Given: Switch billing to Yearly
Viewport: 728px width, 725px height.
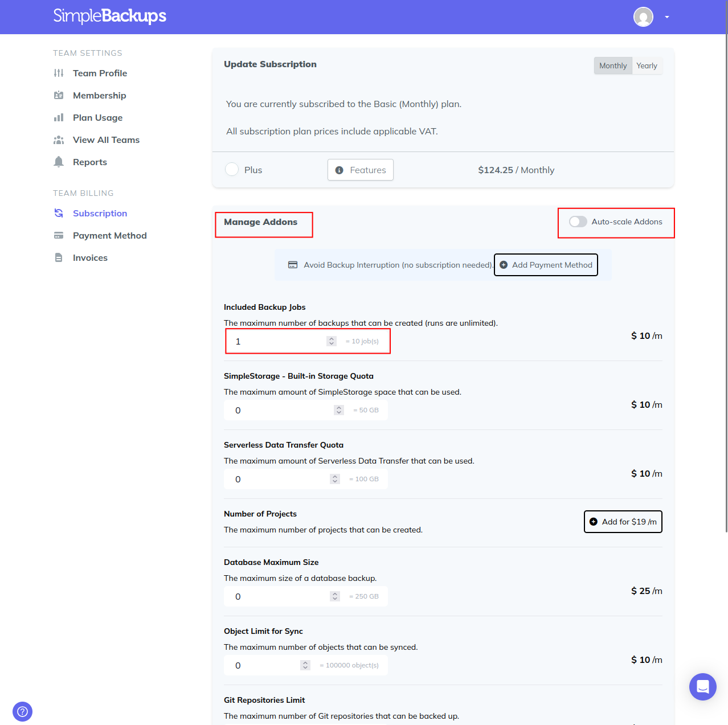Looking at the screenshot, I should tap(647, 65).
